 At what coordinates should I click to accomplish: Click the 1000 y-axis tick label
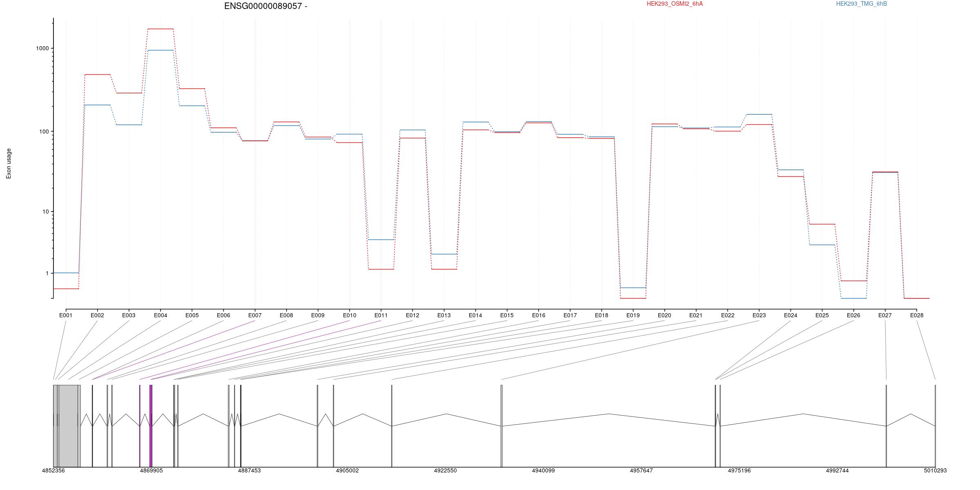coord(42,48)
